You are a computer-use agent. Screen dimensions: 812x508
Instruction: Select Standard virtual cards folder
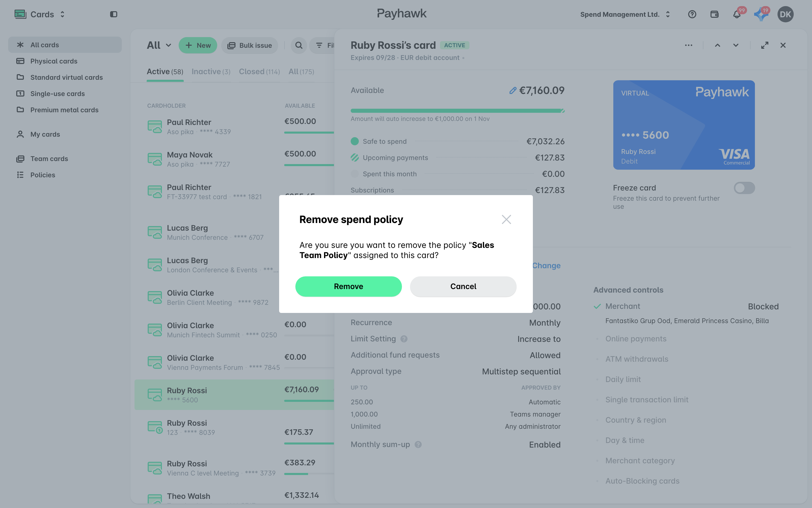pos(65,77)
